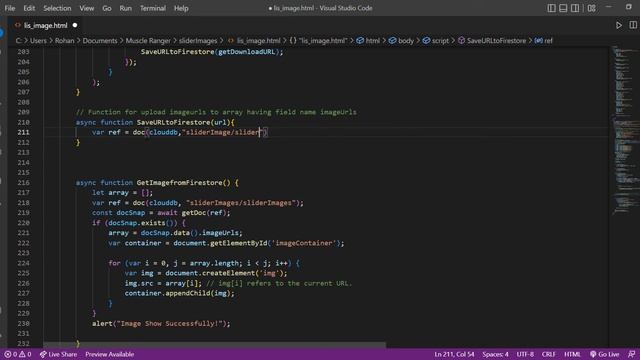Click the alert "Image Show Successfully!" line
Image resolution: width=640 pixels, height=360 pixels.
coord(161,323)
